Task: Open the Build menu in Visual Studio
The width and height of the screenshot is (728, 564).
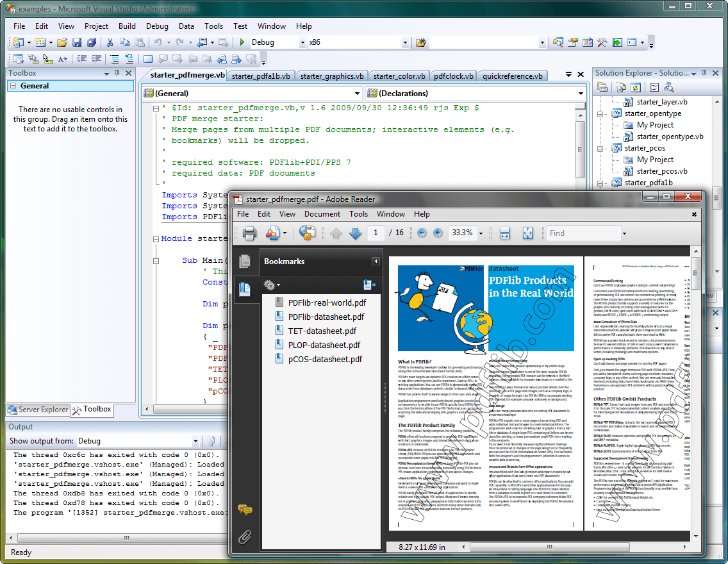Action: click(x=127, y=26)
